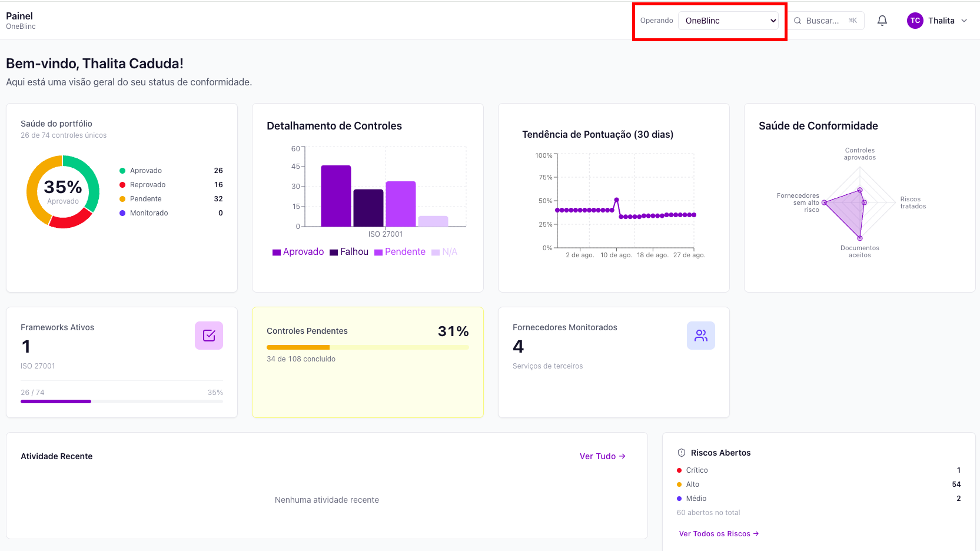
Task: Click the Saúde de Conformidade heading
Action: point(818,126)
